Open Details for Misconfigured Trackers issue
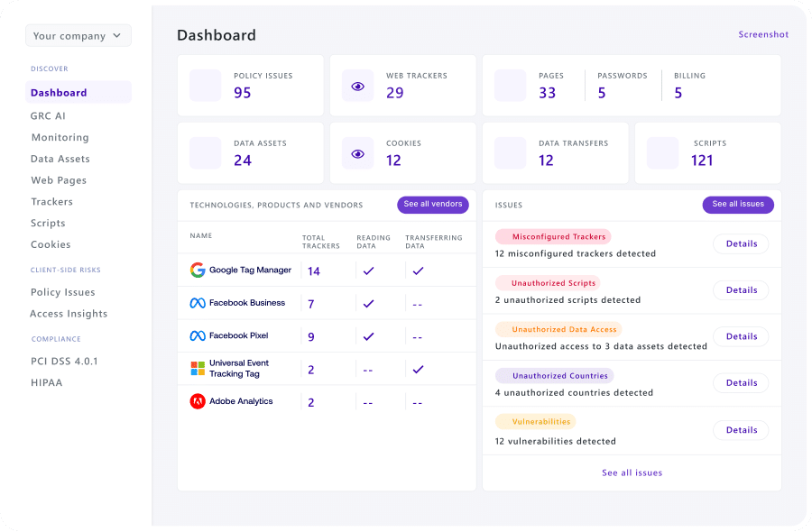 click(741, 243)
